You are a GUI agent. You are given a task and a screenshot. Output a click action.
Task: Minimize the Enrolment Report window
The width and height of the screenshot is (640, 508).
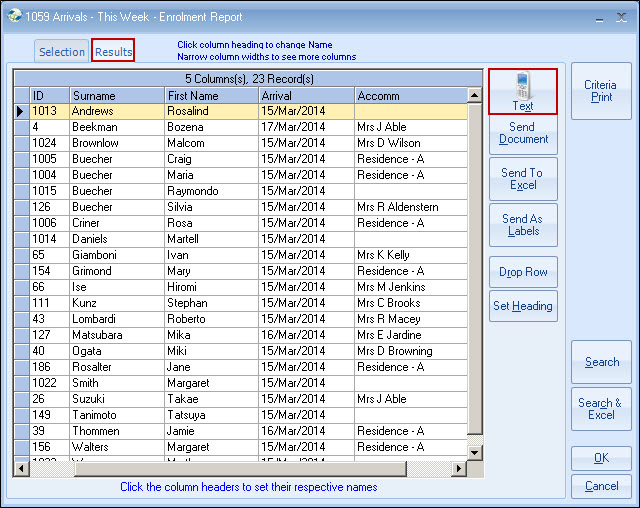(599, 18)
